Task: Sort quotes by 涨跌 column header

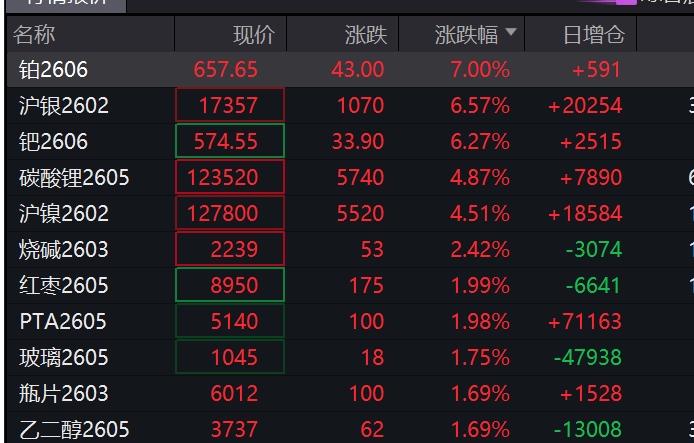Action: (x=363, y=36)
